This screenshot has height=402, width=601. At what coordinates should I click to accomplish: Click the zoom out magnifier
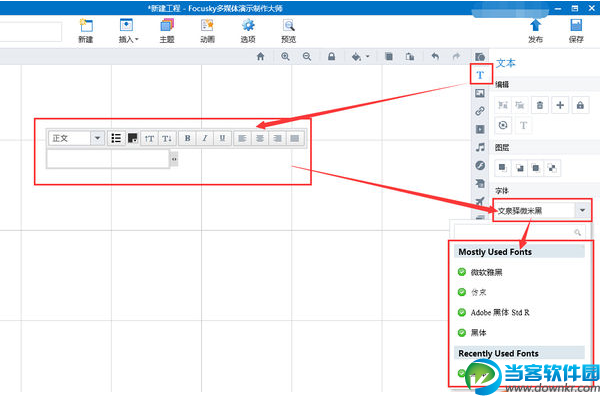(x=307, y=57)
